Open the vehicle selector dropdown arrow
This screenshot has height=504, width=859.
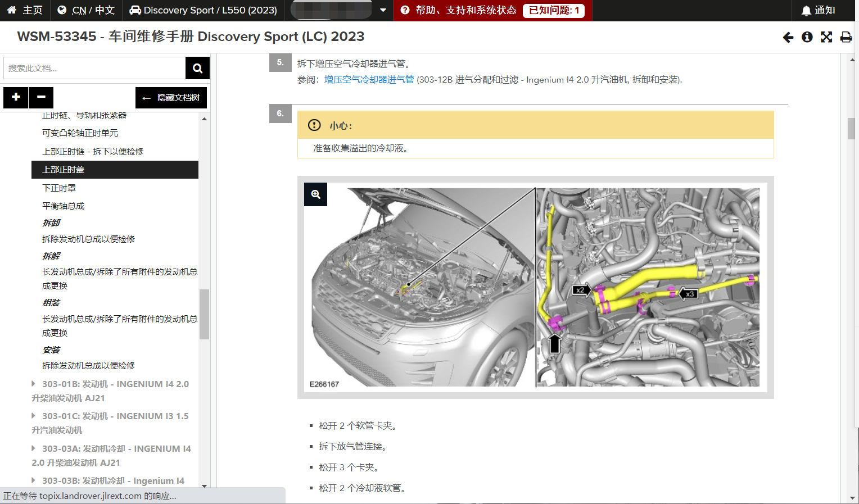coord(383,10)
